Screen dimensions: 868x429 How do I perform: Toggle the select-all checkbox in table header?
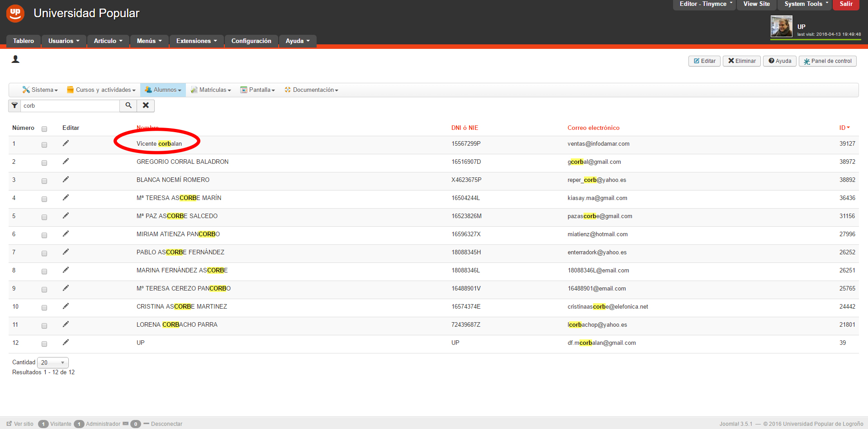coord(44,129)
